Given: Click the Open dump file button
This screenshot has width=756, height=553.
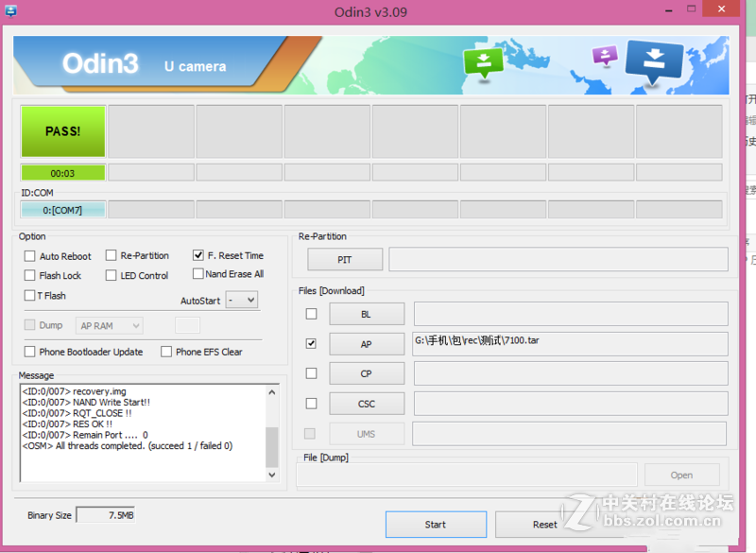Looking at the screenshot, I should [x=681, y=475].
